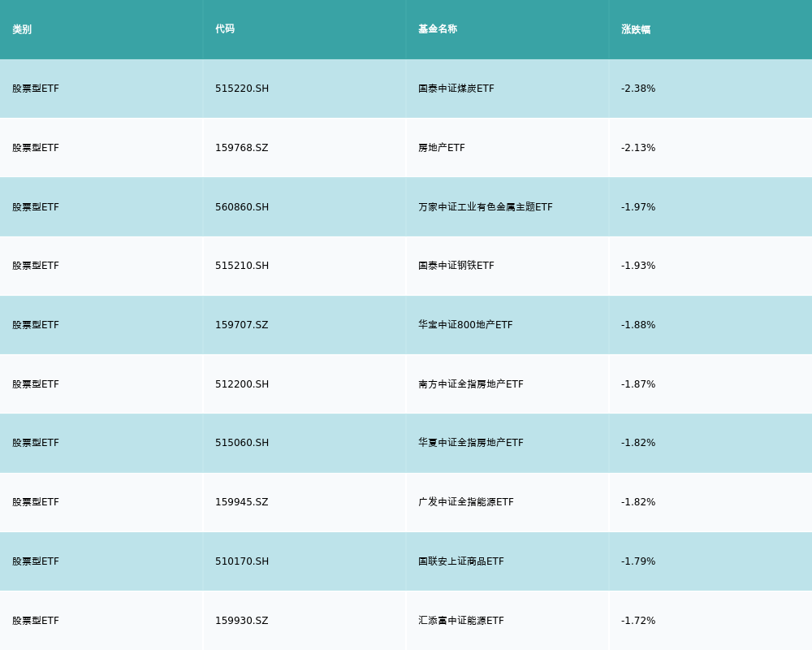Image resolution: width=812 pixels, height=650 pixels.
Task: Select fund code 515210.SH
Action: click(242, 266)
